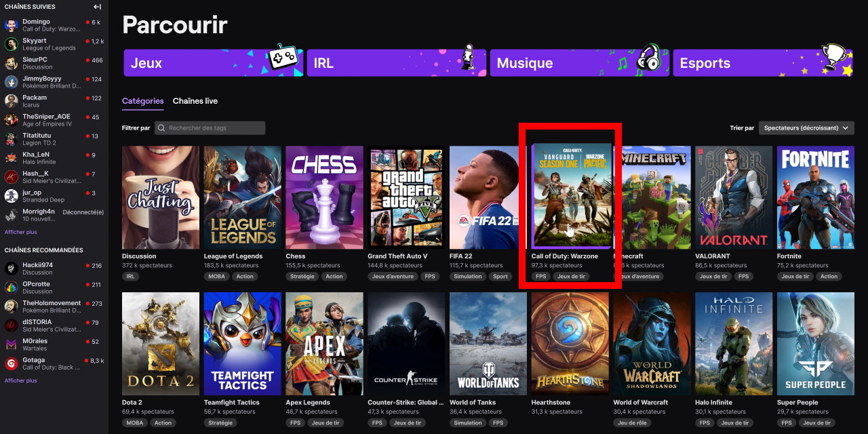Select the Catégories tab
Image resolution: width=868 pixels, height=434 pixels.
click(142, 101)
